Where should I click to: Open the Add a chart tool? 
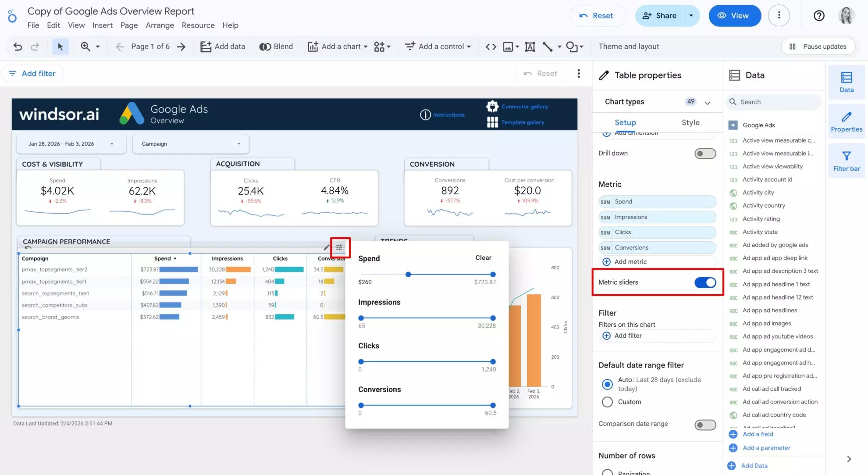(x=337, y=46)
